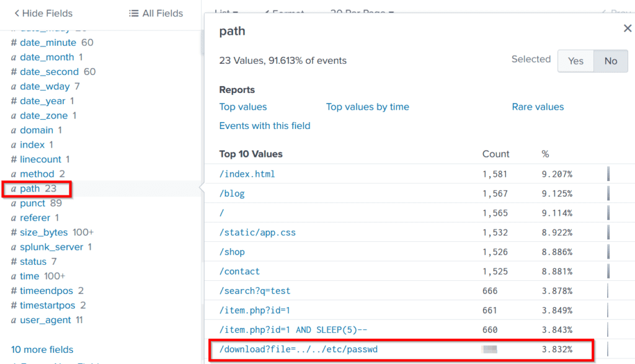Set Selected to No

pos(610,61)
